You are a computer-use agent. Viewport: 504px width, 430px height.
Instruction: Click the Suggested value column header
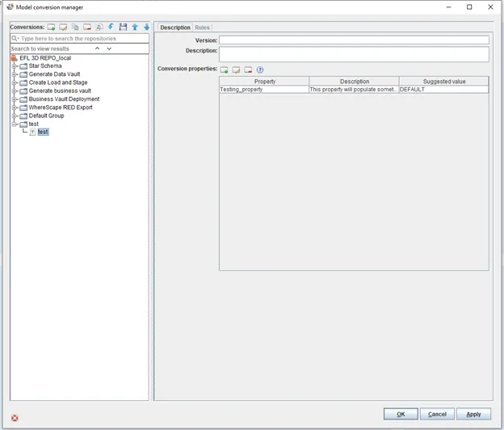(x=444, y=82)
